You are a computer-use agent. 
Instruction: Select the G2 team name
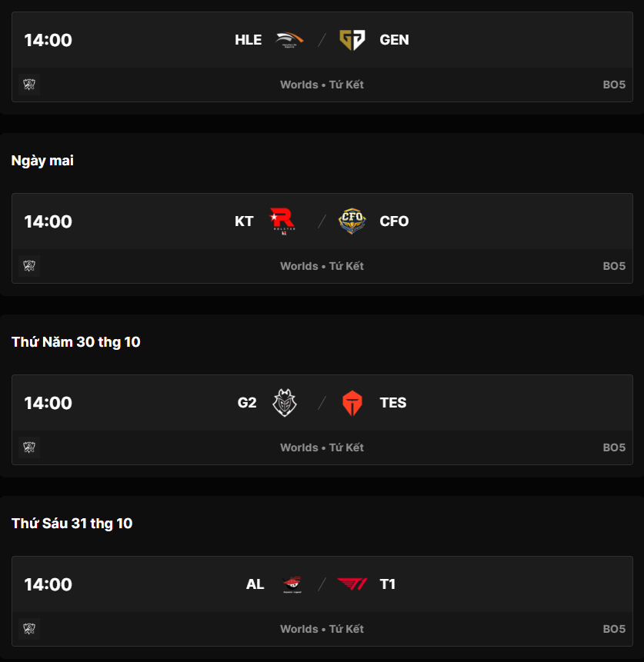247,403
